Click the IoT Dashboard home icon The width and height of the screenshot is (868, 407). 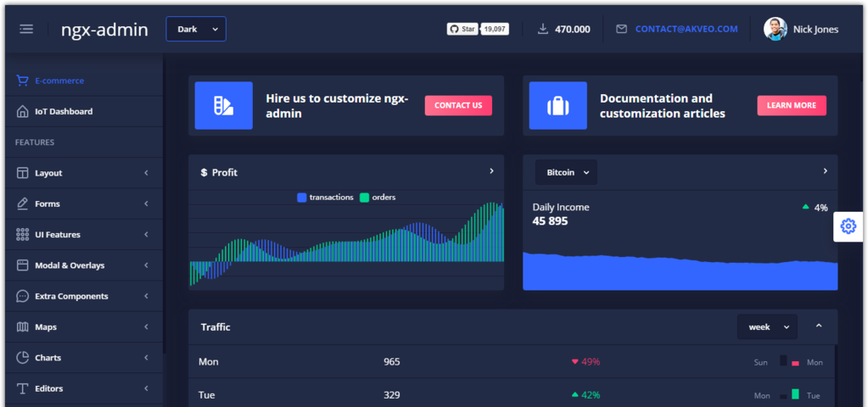coord(22,112)
